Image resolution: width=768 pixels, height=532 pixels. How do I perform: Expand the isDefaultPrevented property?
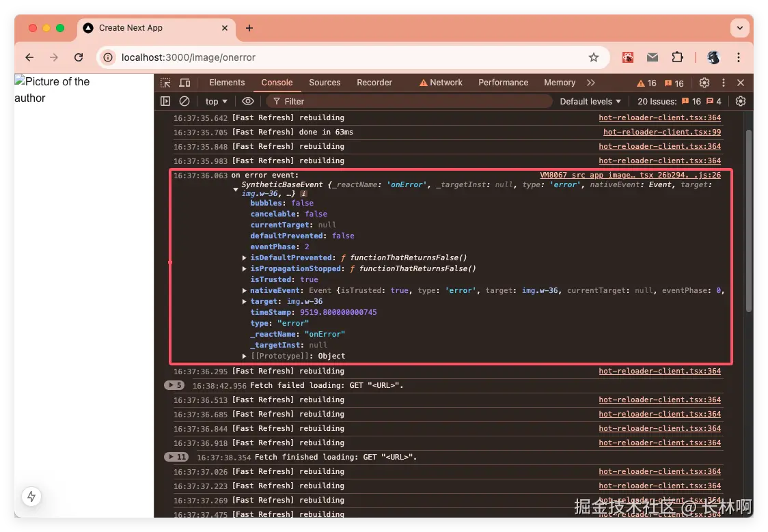point(244,257)
